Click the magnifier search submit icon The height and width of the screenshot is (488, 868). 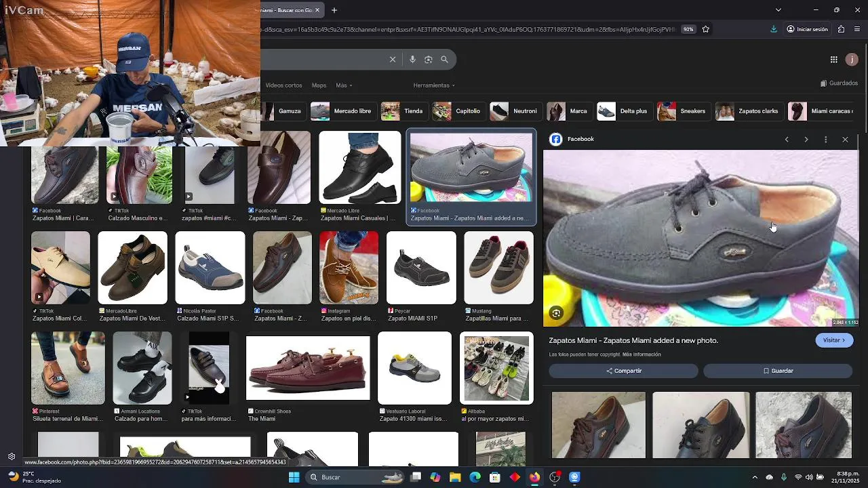pyautogui.click(x=444, y=60)
